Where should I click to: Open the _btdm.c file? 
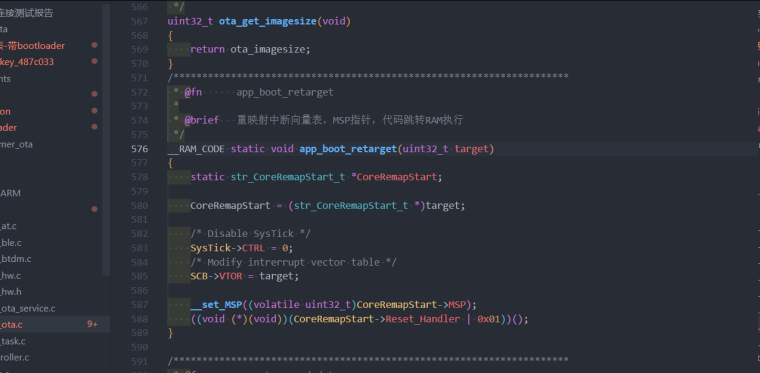(x=16, y=259)
